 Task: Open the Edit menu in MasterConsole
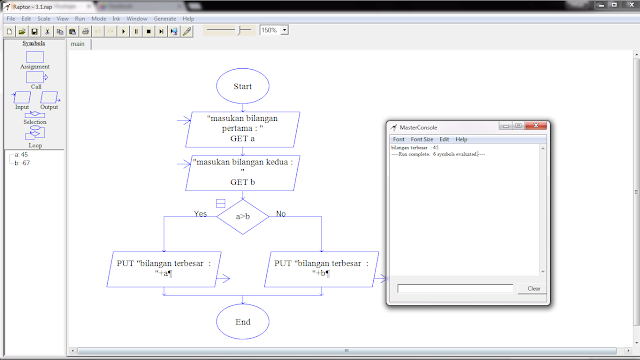tap(444, 139)
